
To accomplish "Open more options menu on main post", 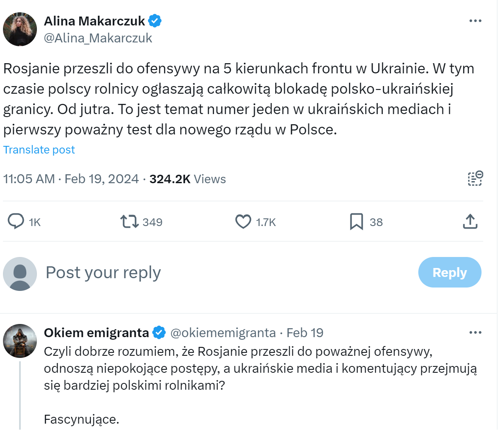I will coord(475,21).
